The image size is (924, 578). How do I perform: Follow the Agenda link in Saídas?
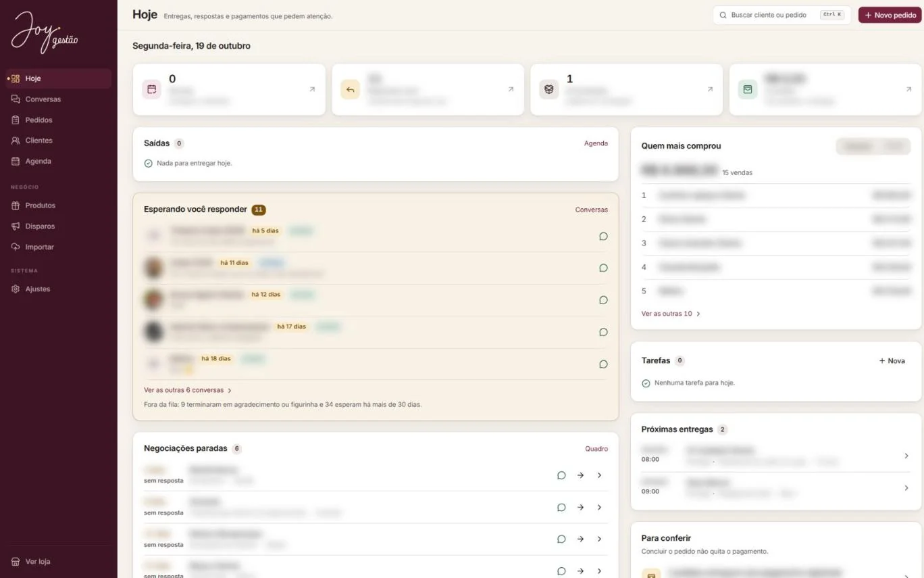596,143
